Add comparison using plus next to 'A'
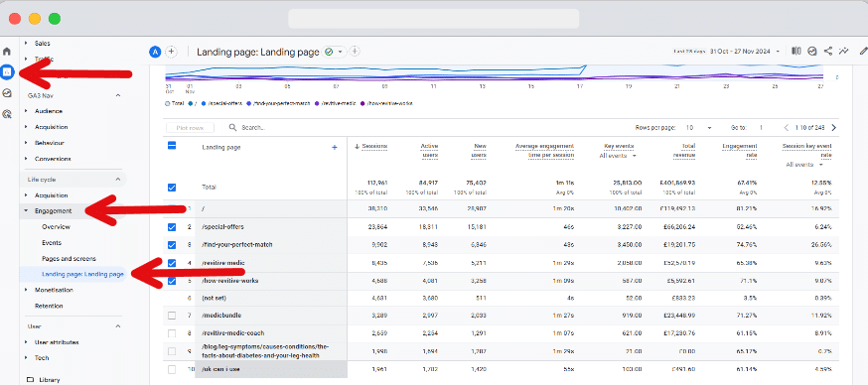Viewport: 868px width, 385px height. click(x=172, y=52)
